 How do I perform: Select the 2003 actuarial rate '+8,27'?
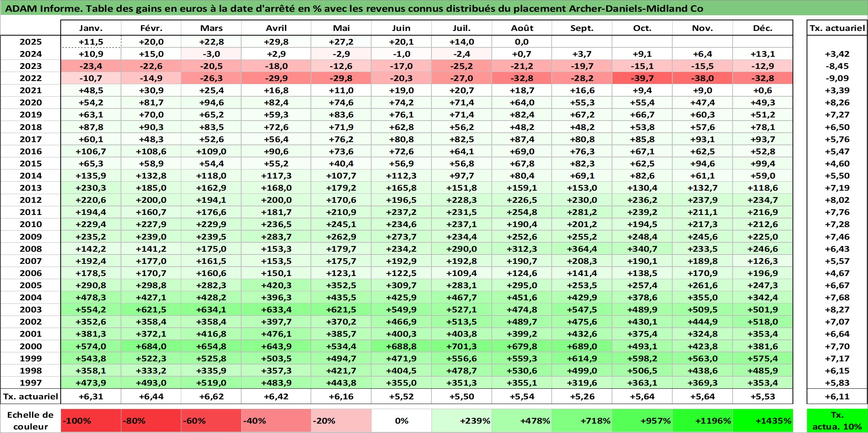[x=837, y=310]
